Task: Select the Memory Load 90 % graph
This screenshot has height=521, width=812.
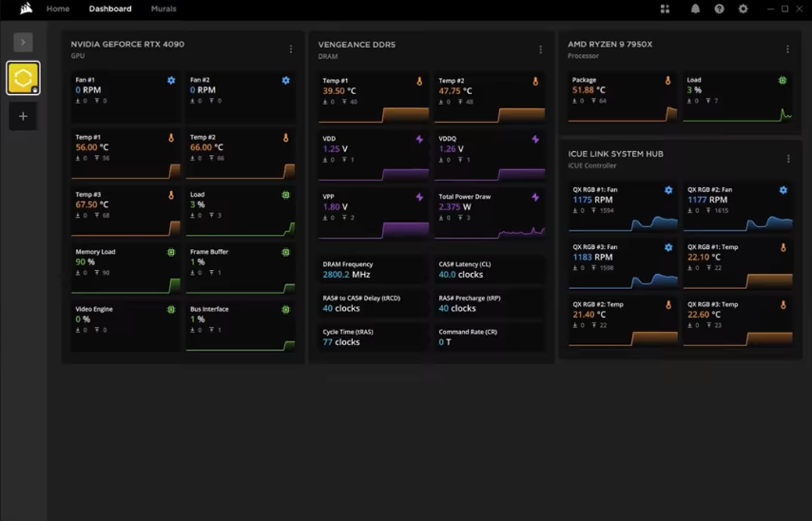Action: [126, 286]
